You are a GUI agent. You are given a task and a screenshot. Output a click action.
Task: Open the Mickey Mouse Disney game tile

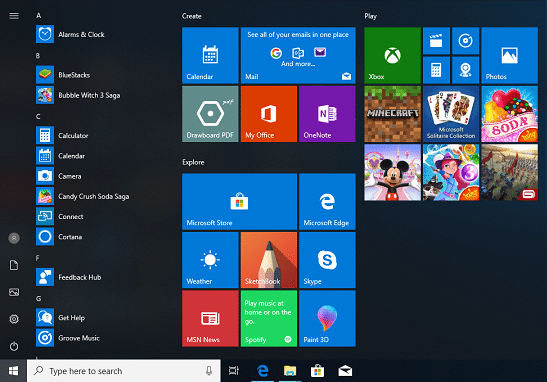(392, 172)
